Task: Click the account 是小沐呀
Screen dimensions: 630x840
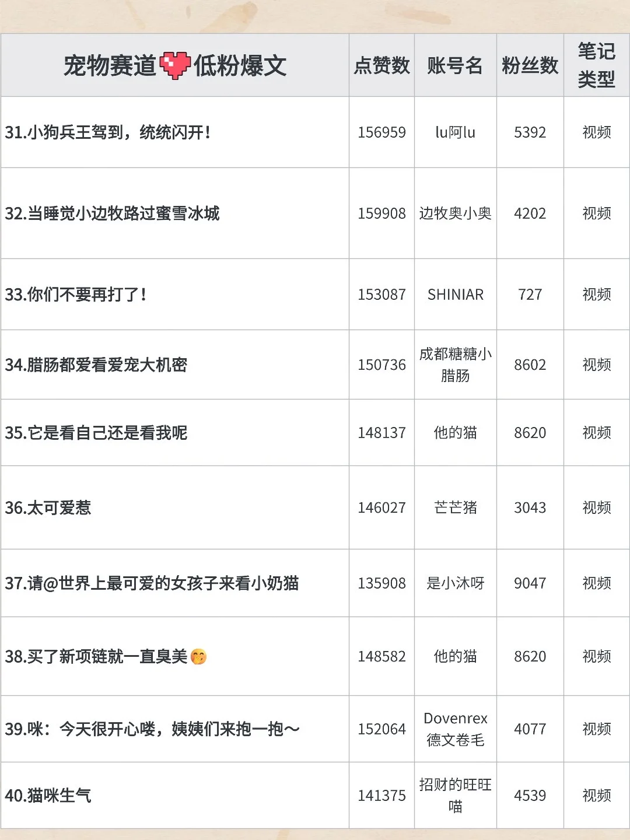Action: [x=456, y=583]
